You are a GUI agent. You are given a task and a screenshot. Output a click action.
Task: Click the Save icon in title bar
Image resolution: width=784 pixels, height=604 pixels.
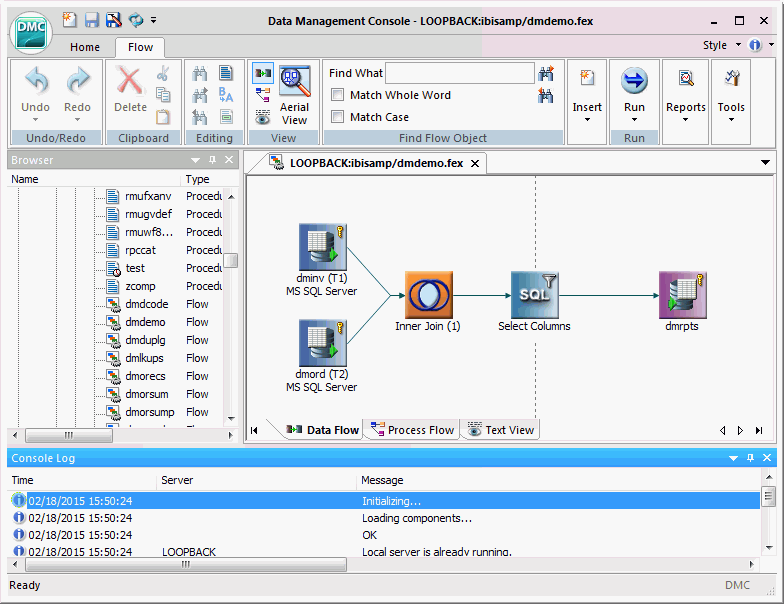pyautogui.click(x=92, y=20)
